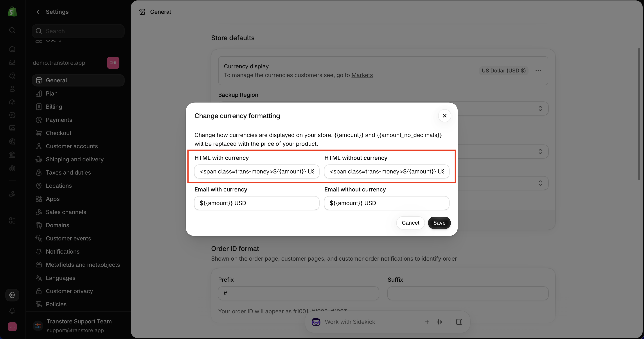Go back using the Settings chevron arrow
Viewport: 644px width, 339px height.
pyautogui.click(x=38, y=12)
